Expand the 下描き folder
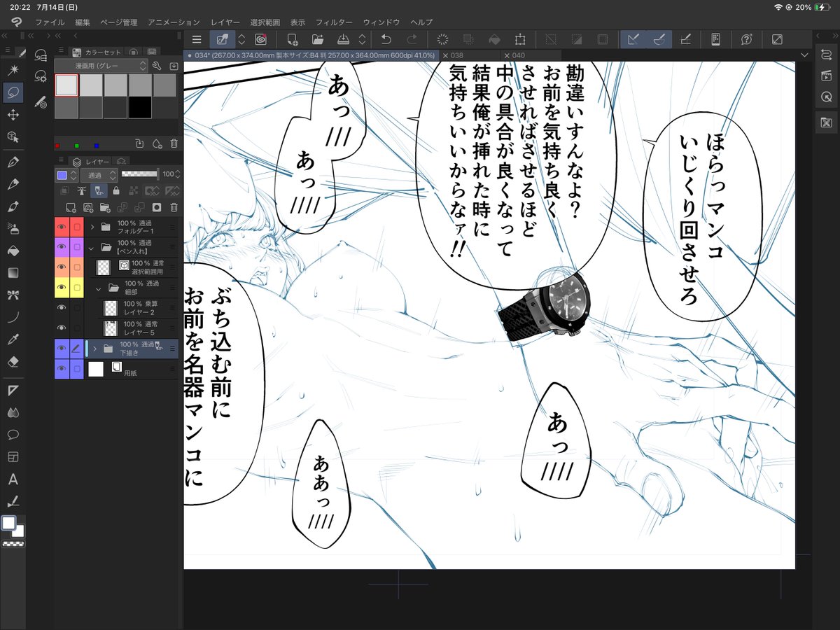This screenshot has width=840, height=630. (94, 348)
